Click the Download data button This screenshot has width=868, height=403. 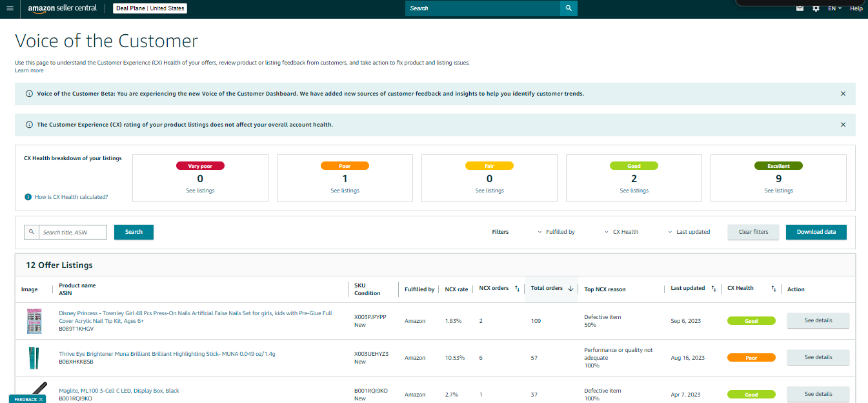pyautogui.click(x=816, y=232)
